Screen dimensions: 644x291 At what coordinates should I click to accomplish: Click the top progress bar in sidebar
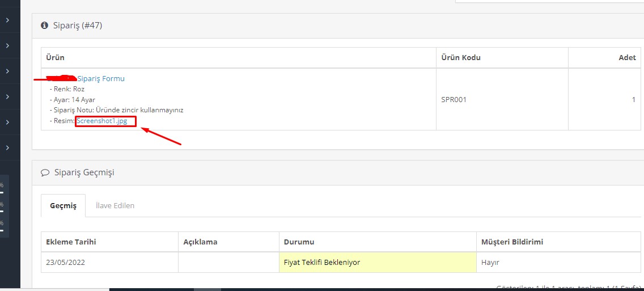pyautogui.click(x=2, y=192)
